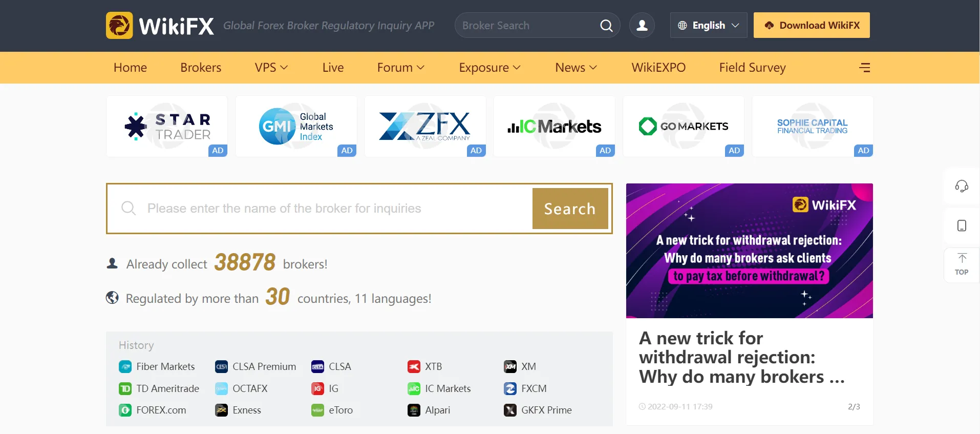Viewport: 980px width, 434px height.
Task: Click the header search magnifier icon
Action: point(606,26)
